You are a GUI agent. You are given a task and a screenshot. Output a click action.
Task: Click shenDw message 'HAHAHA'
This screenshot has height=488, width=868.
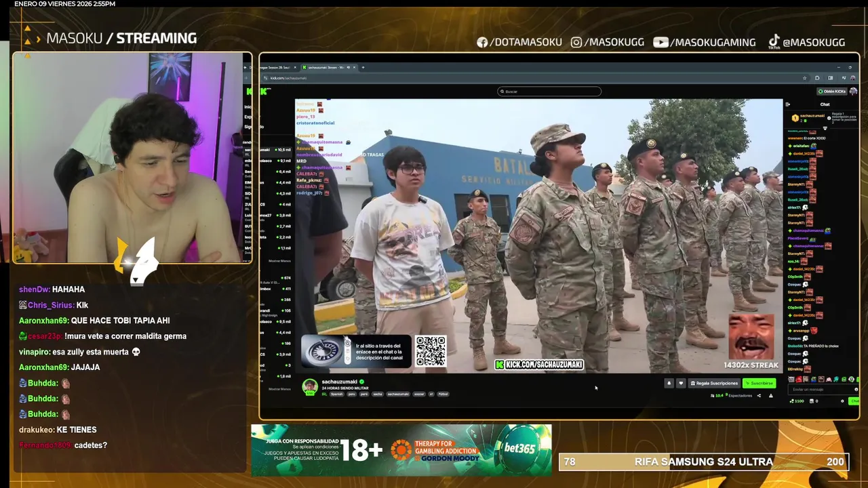point(68,289)
